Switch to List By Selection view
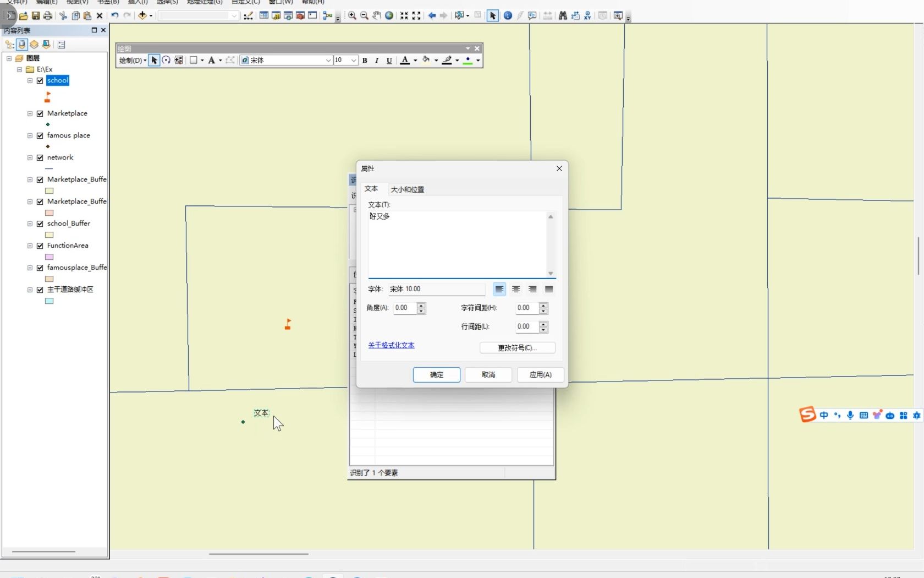 coord(46,45)
